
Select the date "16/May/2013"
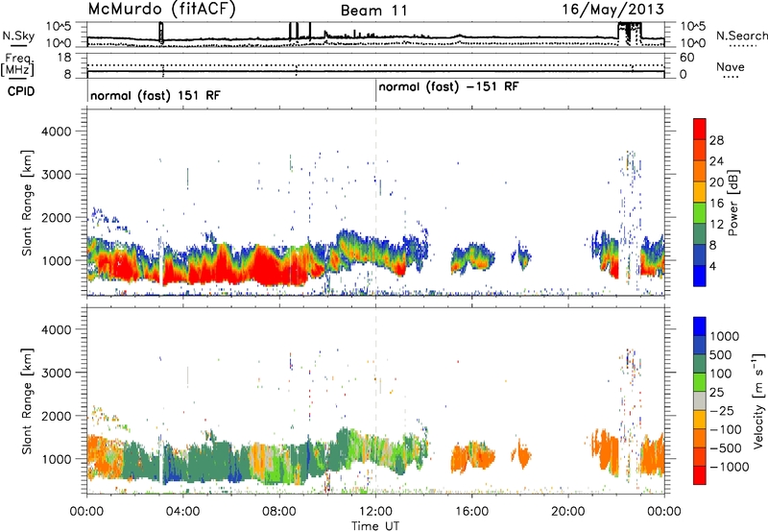tap(612, 9)
